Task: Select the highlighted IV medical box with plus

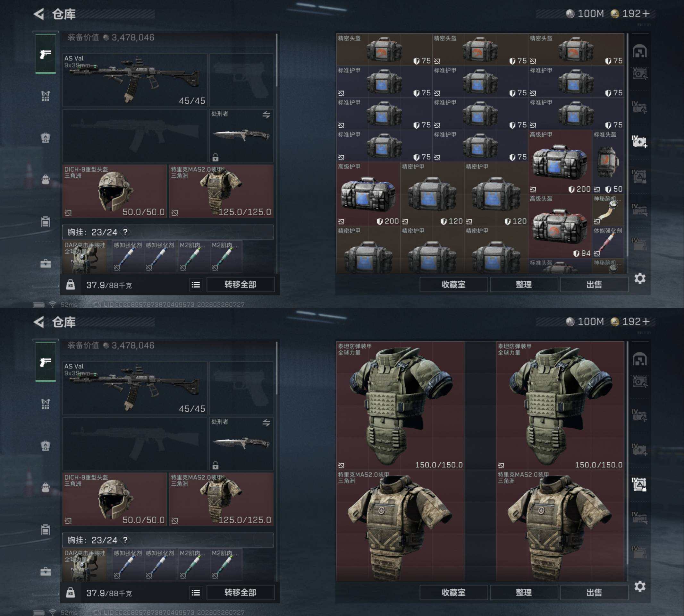Action: (x=639, y=141)
